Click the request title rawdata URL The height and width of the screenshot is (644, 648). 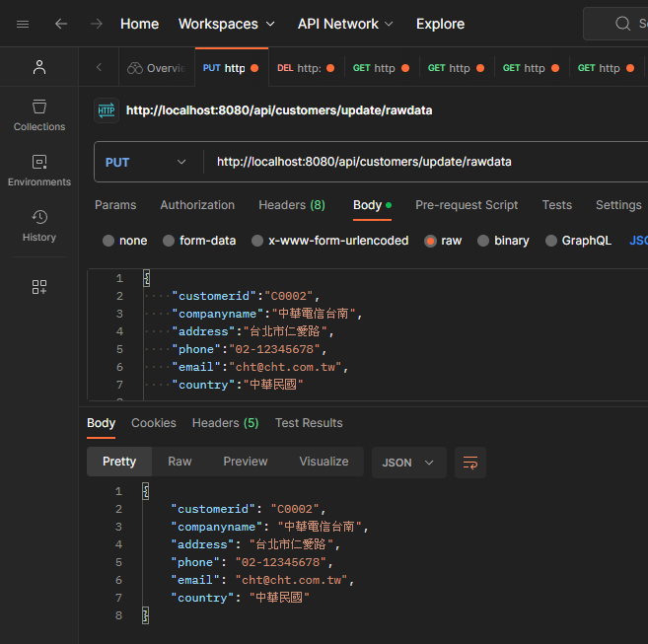[x=279, y=110]
